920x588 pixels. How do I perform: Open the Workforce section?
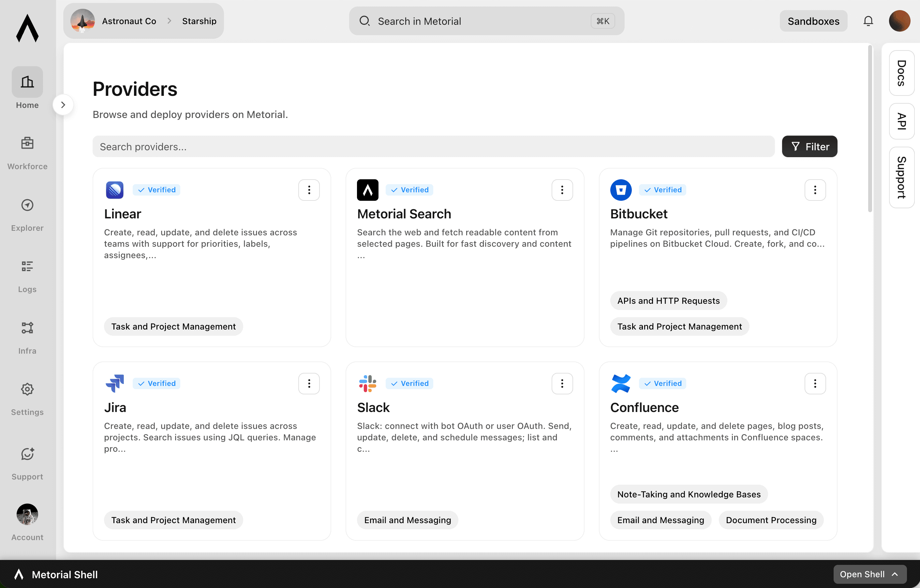tap(27, 153)
